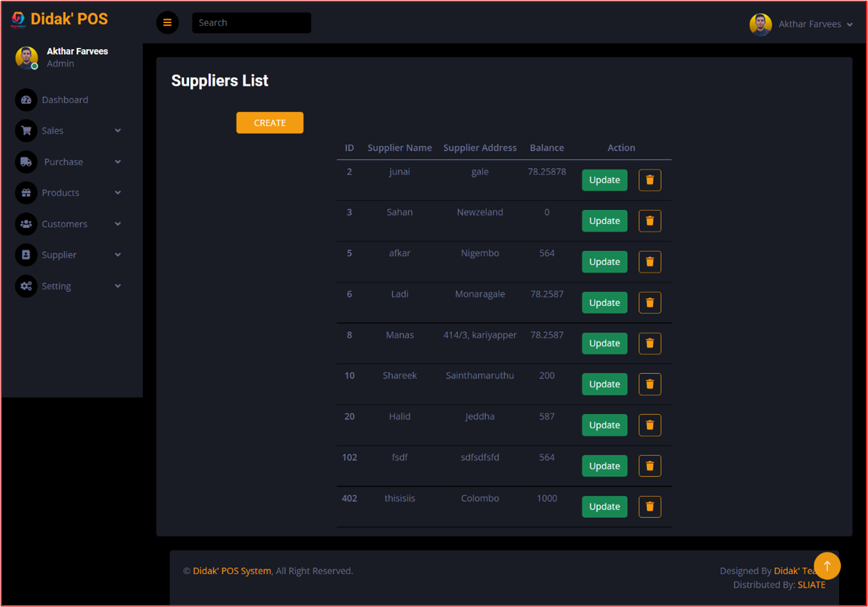The width and height of the screenshot is (868, 607).
Task: Click into the Search input field
Action: [251, 22]
